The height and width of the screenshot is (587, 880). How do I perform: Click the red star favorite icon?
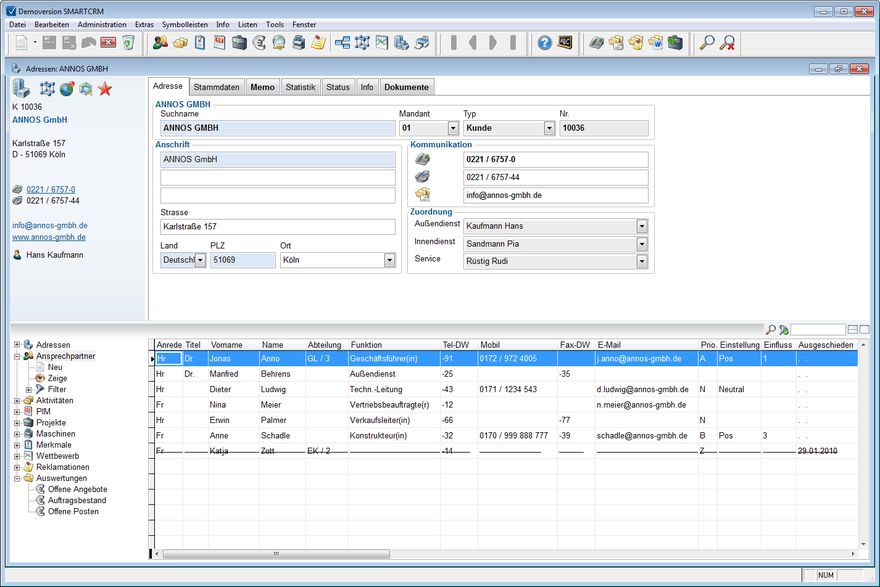tap(105, 89)
